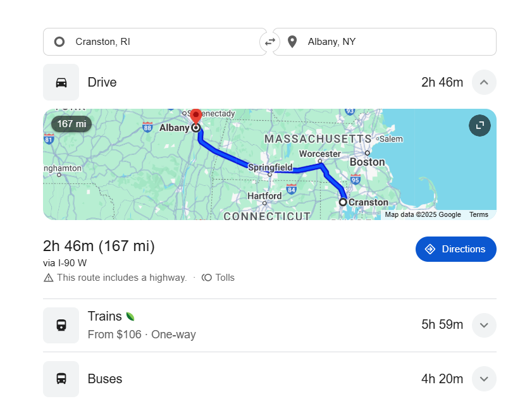The width and height of the screenshot is (532, 418).
Task: Expand the Buses section chevron
Action: pos(484,379)
